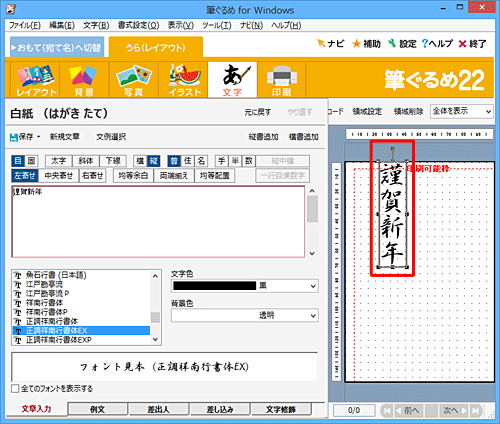Switch to the 例文 bottom tab
Viewport: 500px width, 424px height.
pyautogui.click(x=97, y=409)
